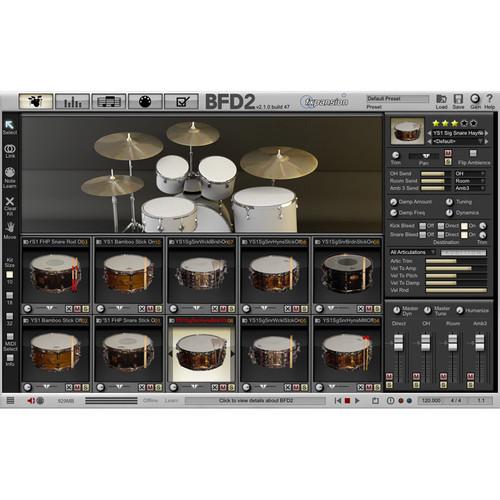
Task: Click the Humanize knob
Action: coord(460,310)
